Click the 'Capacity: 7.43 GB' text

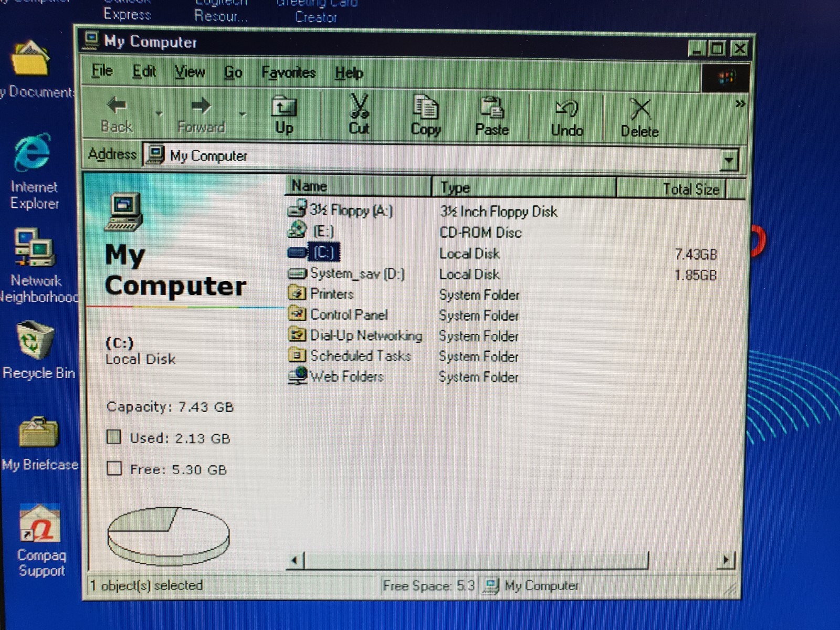pos(170,407)
